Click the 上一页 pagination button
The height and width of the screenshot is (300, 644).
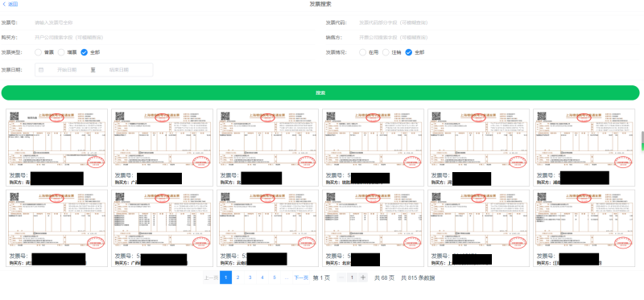click(211, 277)
